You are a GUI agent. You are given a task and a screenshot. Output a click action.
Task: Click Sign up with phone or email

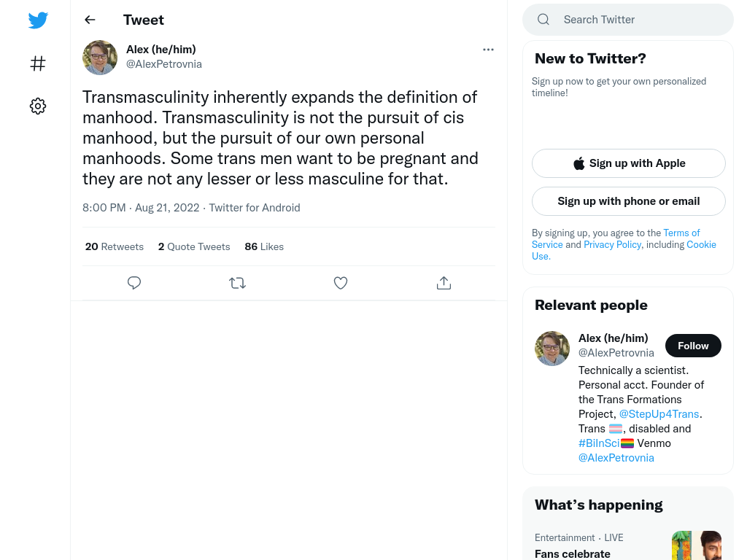[628, 201]
